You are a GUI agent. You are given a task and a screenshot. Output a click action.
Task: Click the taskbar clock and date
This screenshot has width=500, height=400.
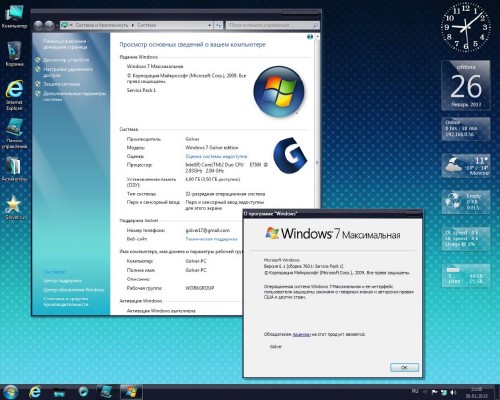(477, 392)
